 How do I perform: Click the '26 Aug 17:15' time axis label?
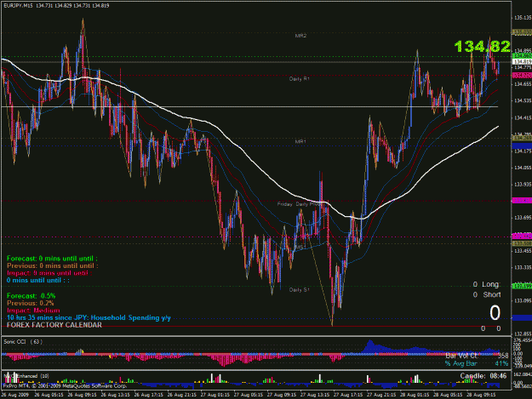[149, 395]
